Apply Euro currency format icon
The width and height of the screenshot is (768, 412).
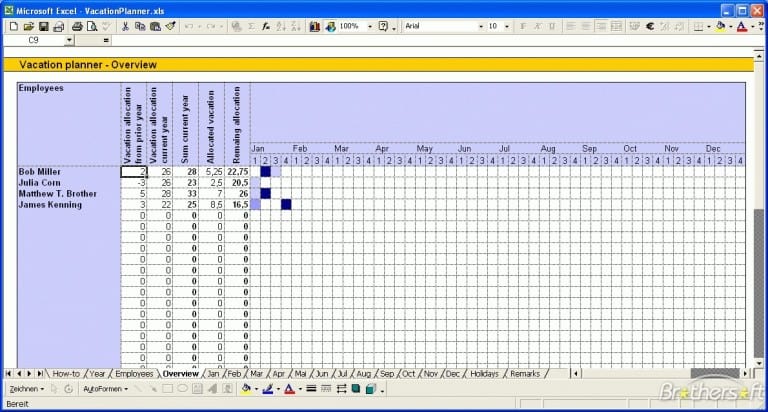(650, 26)
